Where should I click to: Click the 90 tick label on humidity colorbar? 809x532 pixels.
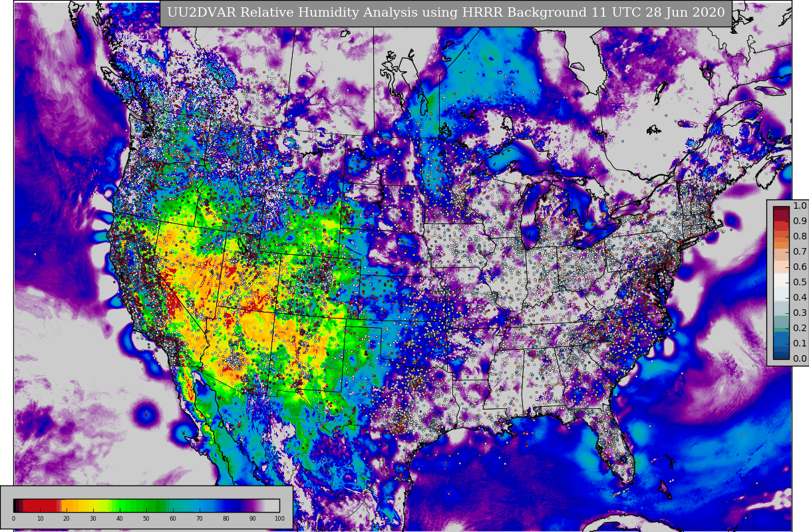coord(253,519)
